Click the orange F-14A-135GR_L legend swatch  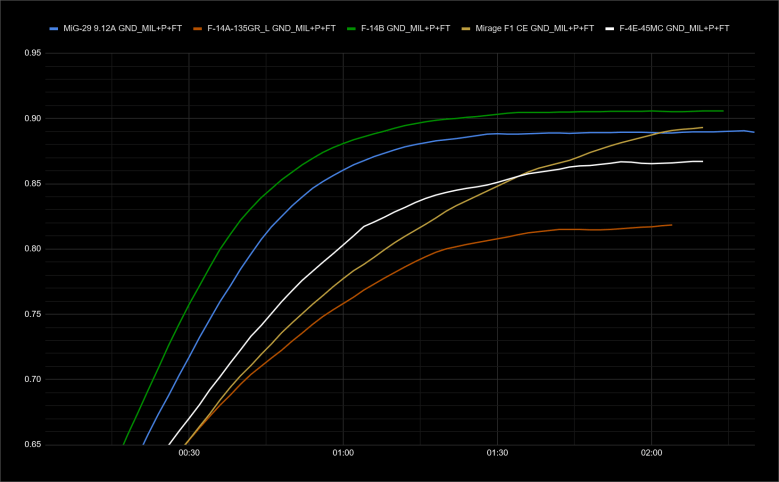click(x=200, y=28)
